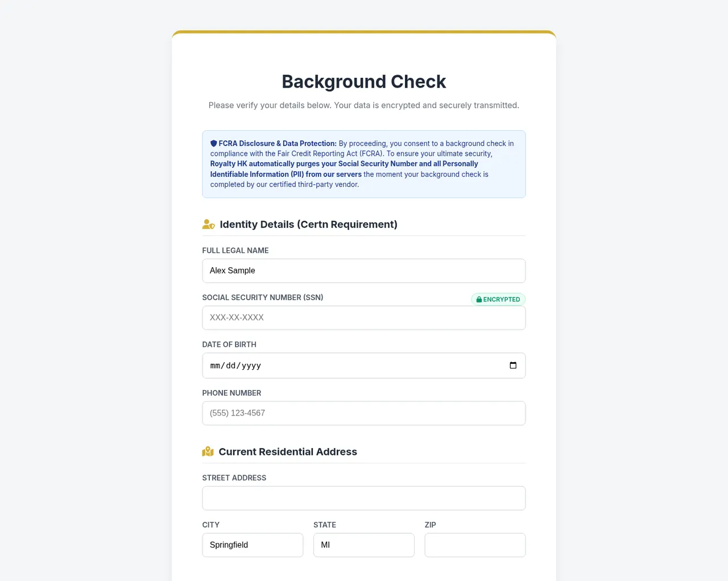Click the Identity Details user-shield icon
Screen dimensions: 728x581
coord(209,225)
